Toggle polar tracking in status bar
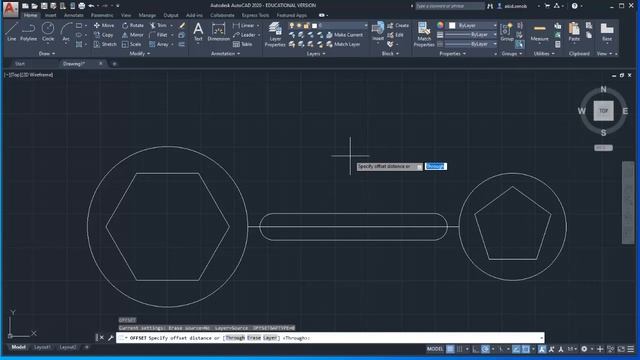 pos(485,349)
